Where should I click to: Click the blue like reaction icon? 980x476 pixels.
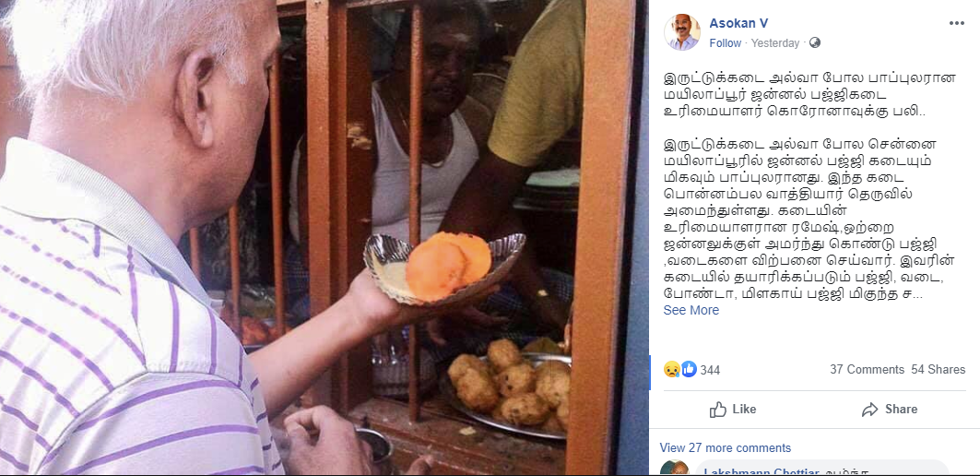[x=688, y=369]
